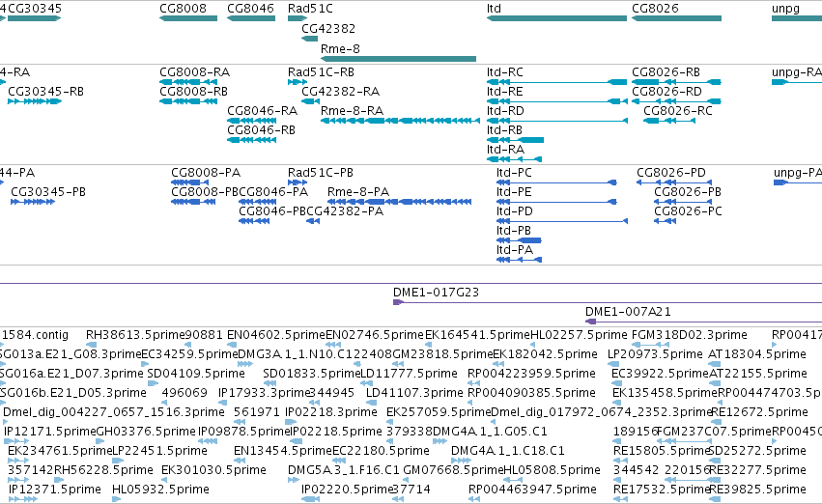
Task: Select the ltd gene bar
Action: pyautogui.click(x=556, y=18)
